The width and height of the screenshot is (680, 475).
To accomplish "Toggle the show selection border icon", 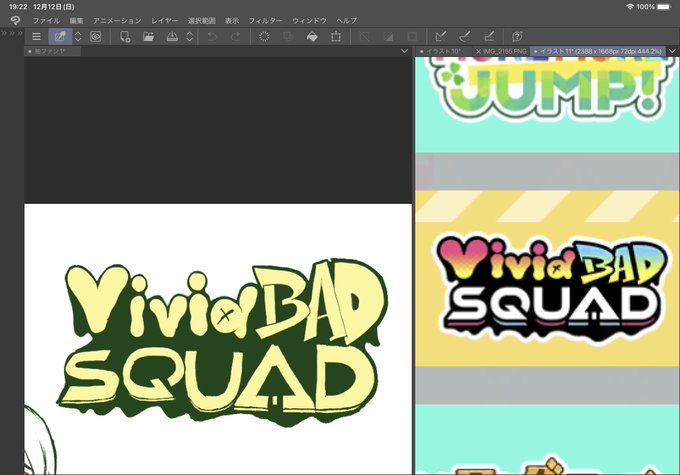I will (x=412, y=37).
